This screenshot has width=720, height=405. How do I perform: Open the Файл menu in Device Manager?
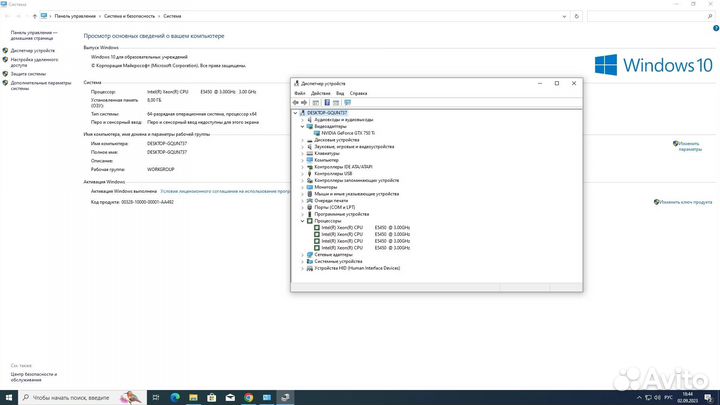click(299, 93)
